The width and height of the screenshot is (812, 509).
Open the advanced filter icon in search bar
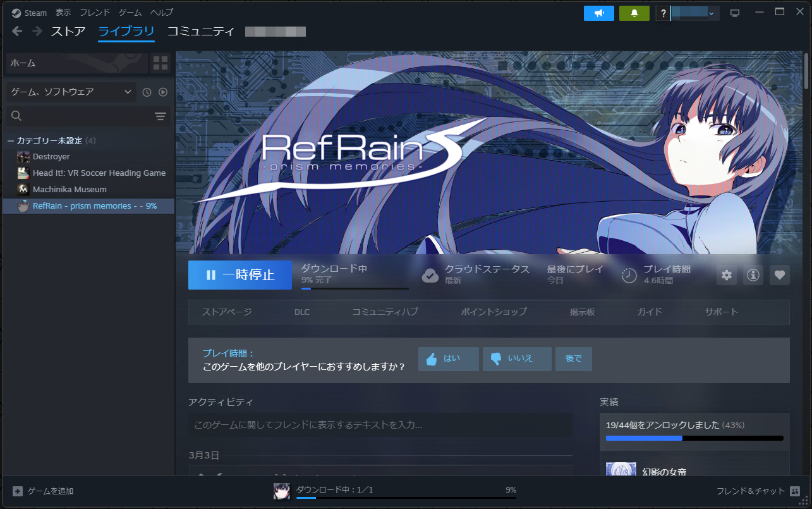coord(160,116)
